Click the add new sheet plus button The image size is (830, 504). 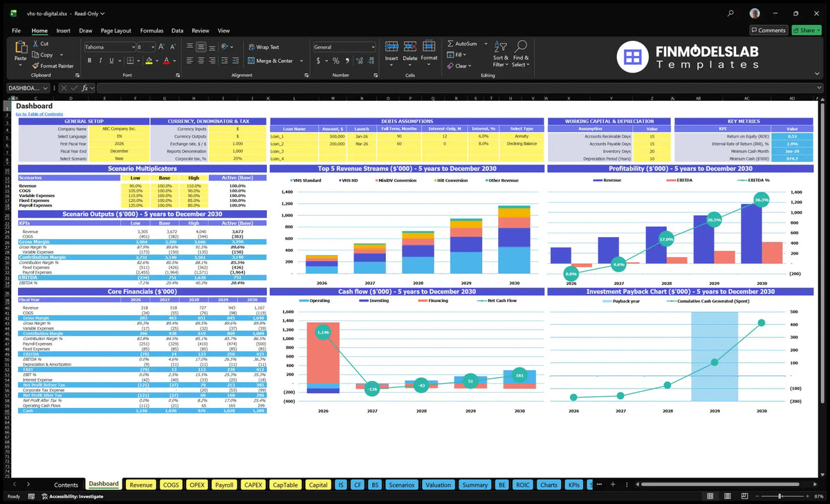tap(612, 485)
